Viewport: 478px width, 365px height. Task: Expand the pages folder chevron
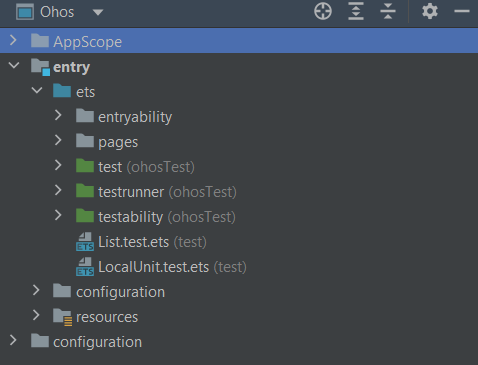click(x=58, y=140)
